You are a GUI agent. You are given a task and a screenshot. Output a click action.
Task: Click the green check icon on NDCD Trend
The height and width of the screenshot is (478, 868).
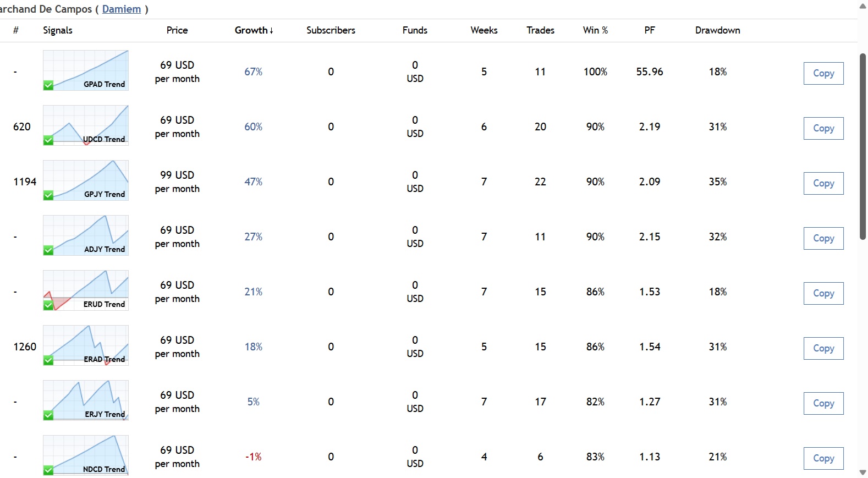(48, 470)
